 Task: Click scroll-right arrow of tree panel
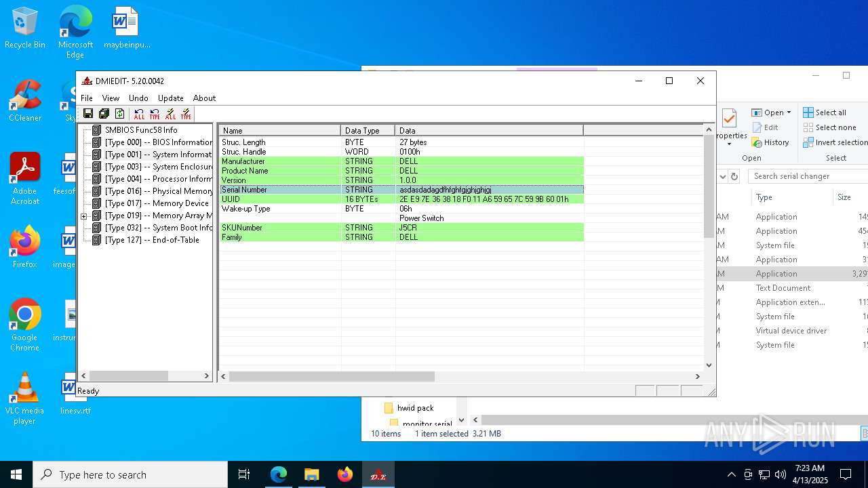207,375
